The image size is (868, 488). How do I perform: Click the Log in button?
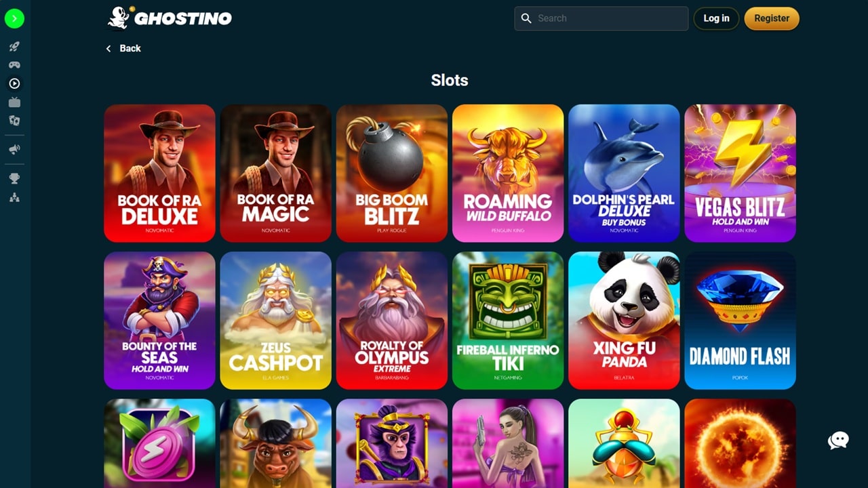click(x=716, y=18)
